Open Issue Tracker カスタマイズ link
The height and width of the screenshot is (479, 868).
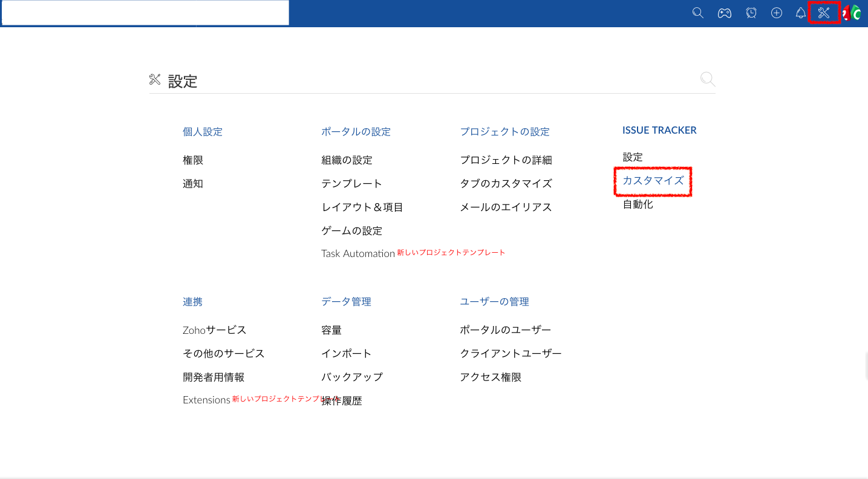653,181
